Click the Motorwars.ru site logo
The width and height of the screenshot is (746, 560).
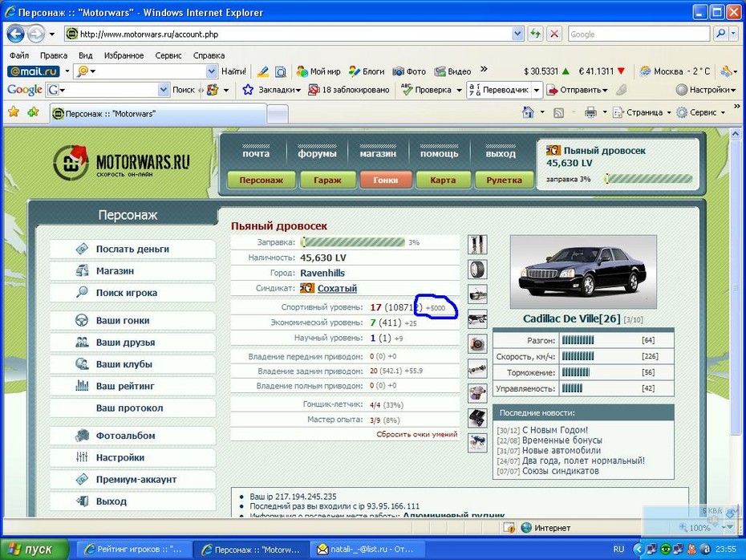121,163
